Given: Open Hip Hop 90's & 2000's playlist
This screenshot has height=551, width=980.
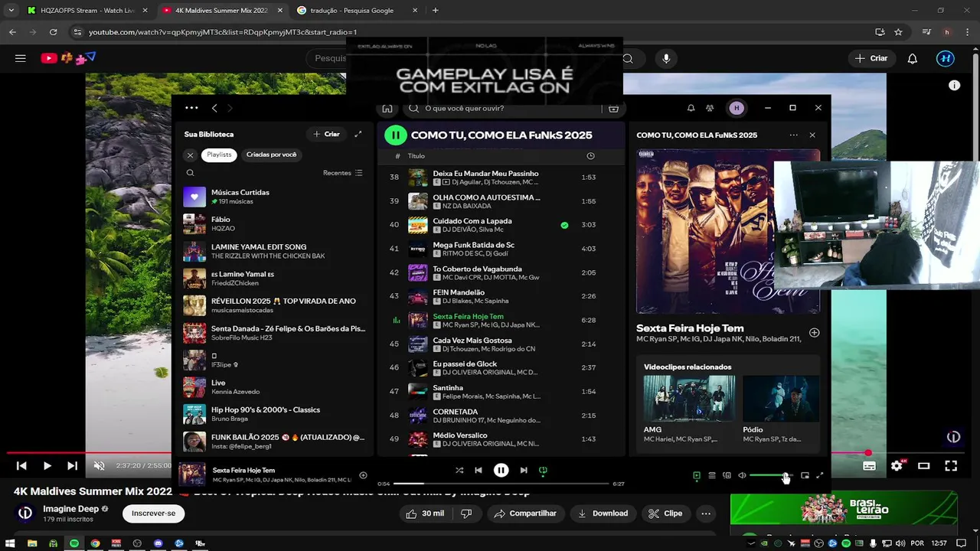Looking at the screenshot, I should click(273, 414).
